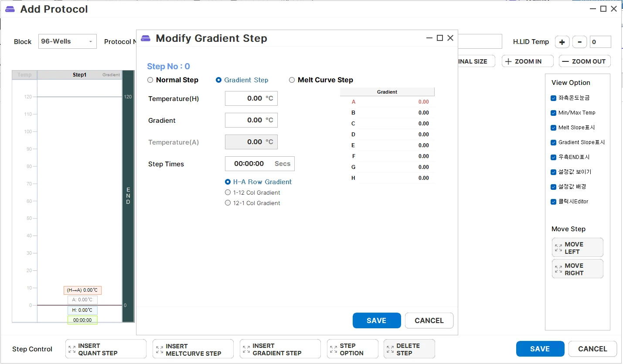Screen dimensions: 623x364
Task: Click the Step Times input field
Action: click(x=260, y=164)
